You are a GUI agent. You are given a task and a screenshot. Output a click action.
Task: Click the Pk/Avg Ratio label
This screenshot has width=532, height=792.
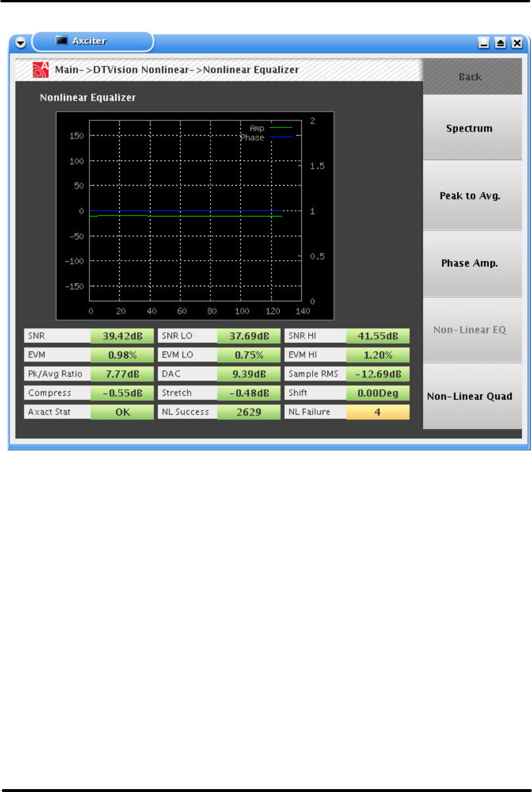pos(58,374)
